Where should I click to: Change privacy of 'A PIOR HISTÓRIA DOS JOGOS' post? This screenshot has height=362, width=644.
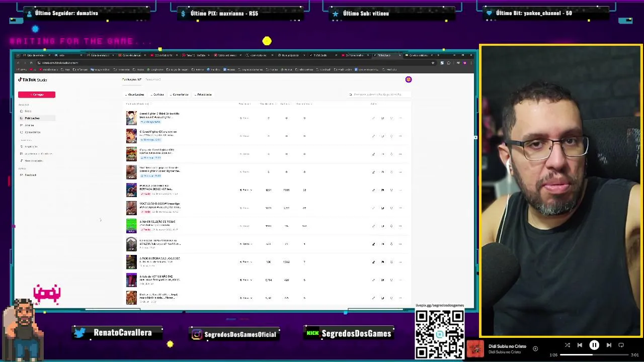click(x=246, y=262)
